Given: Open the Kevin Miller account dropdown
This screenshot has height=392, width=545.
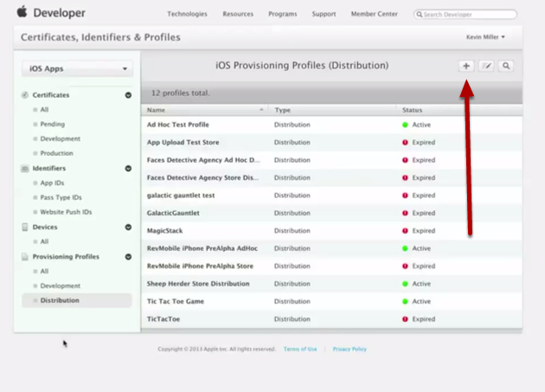Looking at the screenshot, I should pos(485,37).
